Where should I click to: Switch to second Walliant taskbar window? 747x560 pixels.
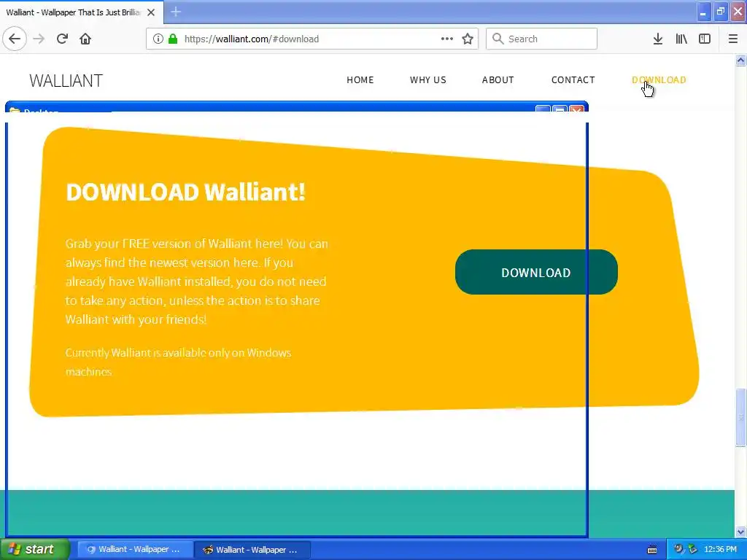252,550
